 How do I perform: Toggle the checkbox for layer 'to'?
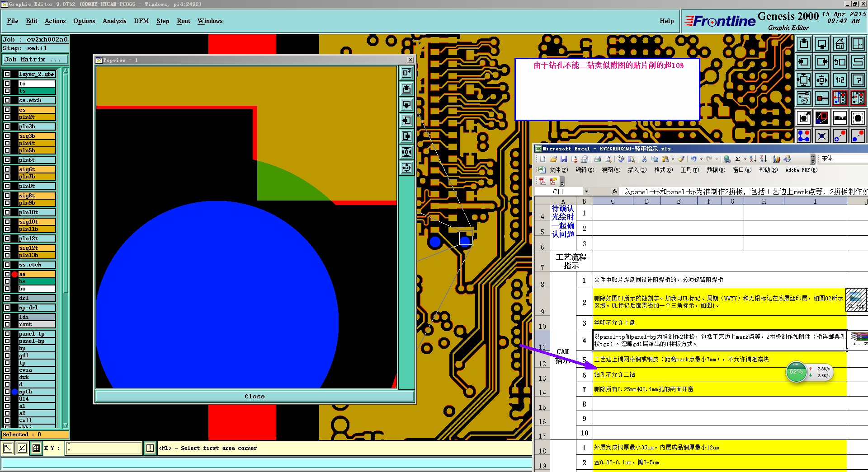(7, 84)
